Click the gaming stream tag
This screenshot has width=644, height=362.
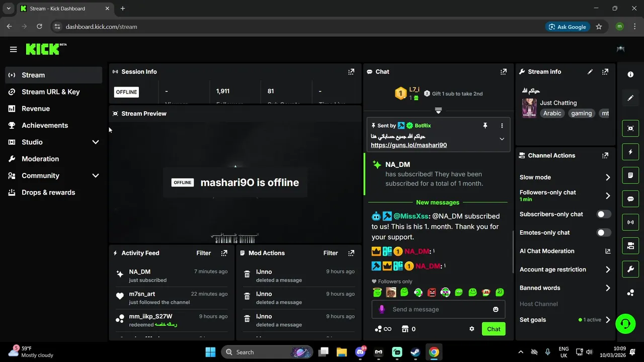click(581, 114)
